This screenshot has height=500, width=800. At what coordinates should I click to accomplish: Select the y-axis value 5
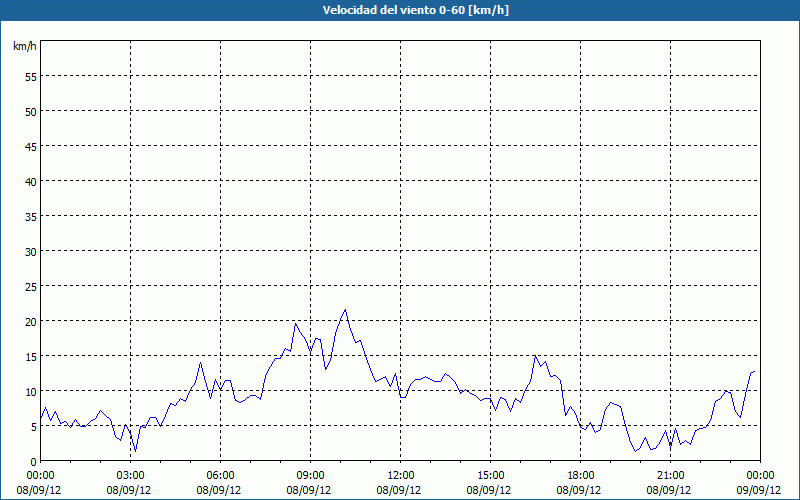pyautogui.click(x=34, y=427)
